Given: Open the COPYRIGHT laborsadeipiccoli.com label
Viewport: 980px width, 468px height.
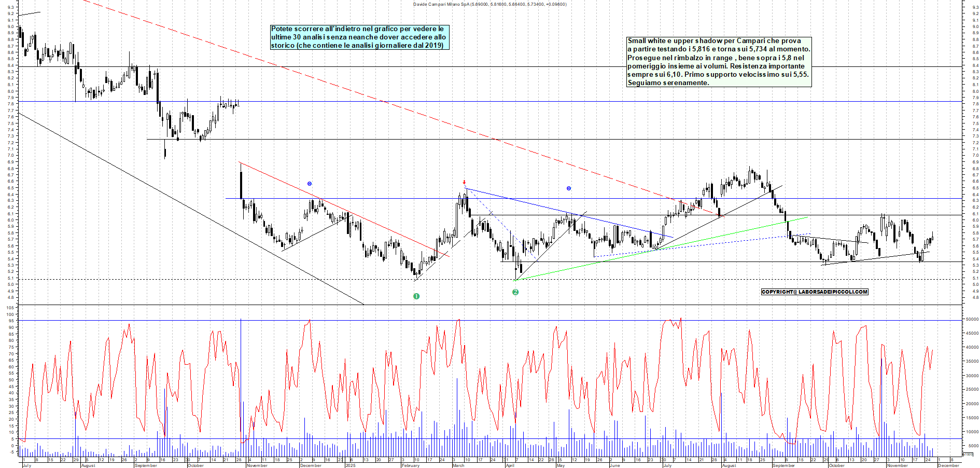Looking at the screenshot, I should pyautogui.click(x=814, y=292).
